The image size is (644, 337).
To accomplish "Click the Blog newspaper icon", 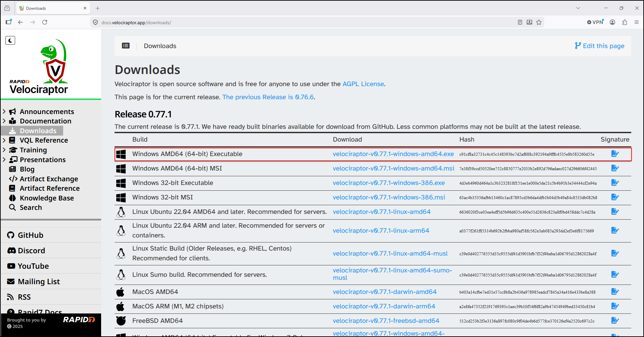I will (x=12, y=169).
